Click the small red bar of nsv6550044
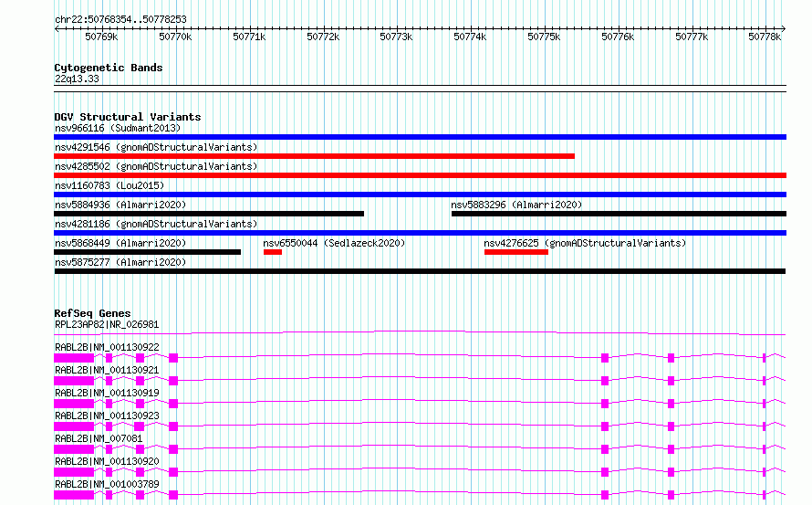The height and width of the screenshot is (505, 812). [x=273, y=252]
